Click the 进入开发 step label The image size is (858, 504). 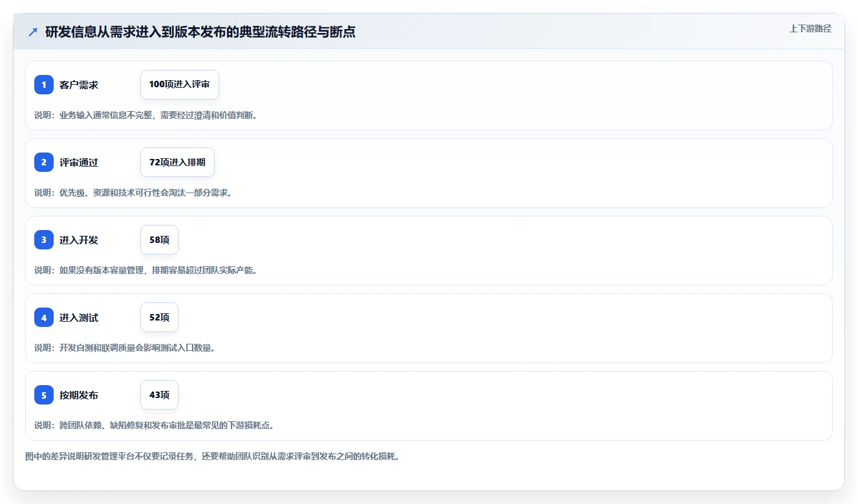pos(79,240)
